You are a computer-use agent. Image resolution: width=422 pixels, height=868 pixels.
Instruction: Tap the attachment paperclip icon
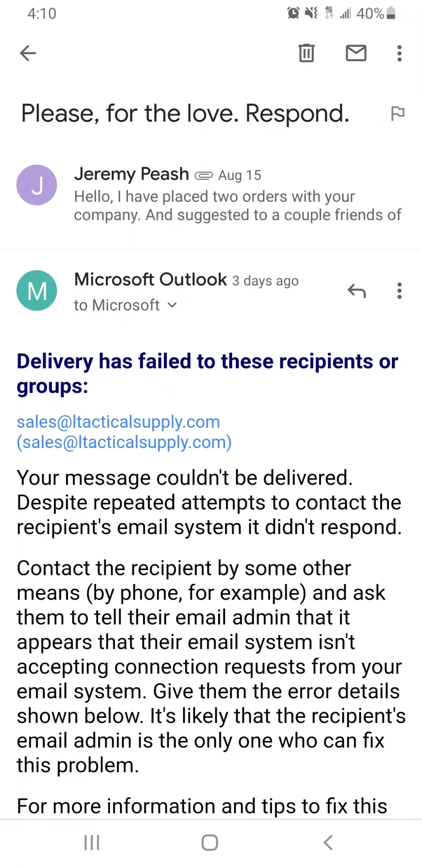pyautogui.click(x=203, y=175)
